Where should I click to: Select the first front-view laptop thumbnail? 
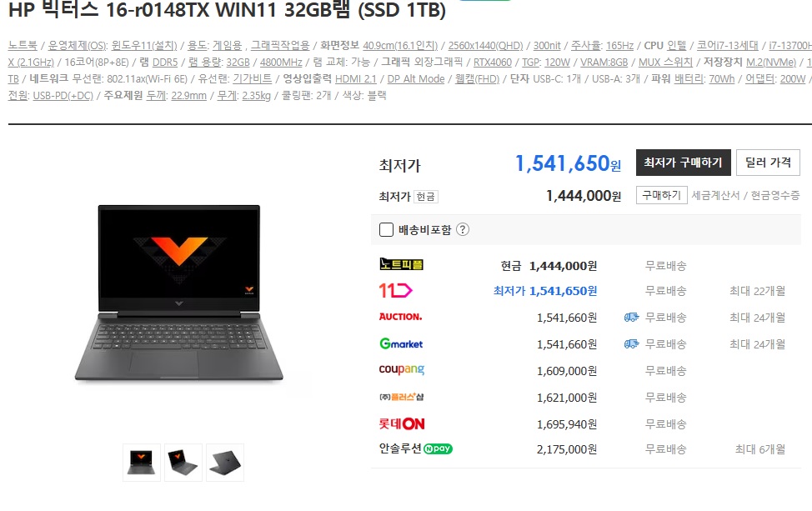(142, 463)
